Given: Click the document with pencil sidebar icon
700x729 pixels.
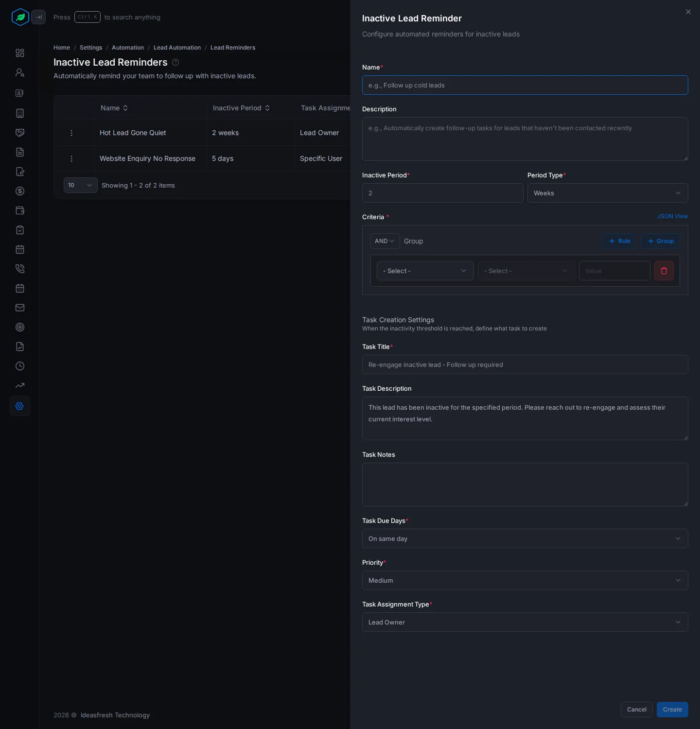Looking at the screenshot, I should coord(20,172).
